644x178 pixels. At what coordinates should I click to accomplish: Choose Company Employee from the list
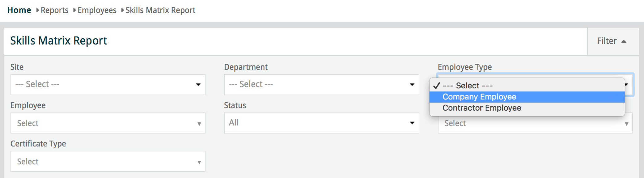pyautogui.click(x=479, y=97)
